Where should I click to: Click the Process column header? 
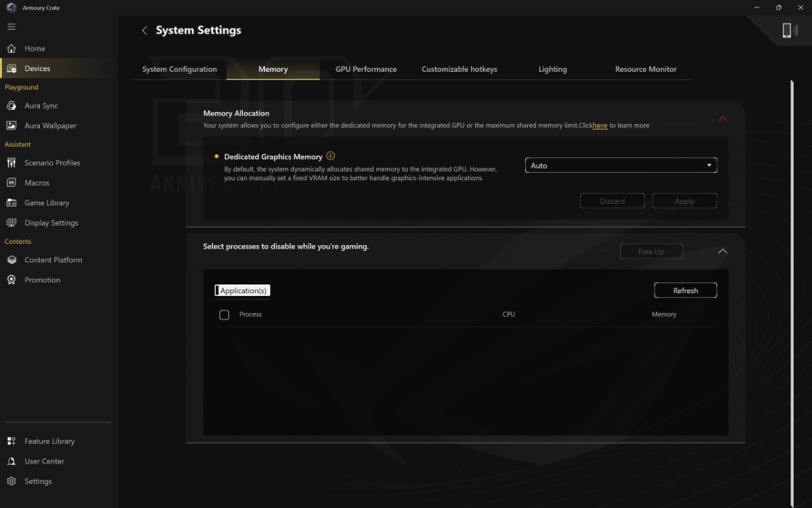(250, 314)
